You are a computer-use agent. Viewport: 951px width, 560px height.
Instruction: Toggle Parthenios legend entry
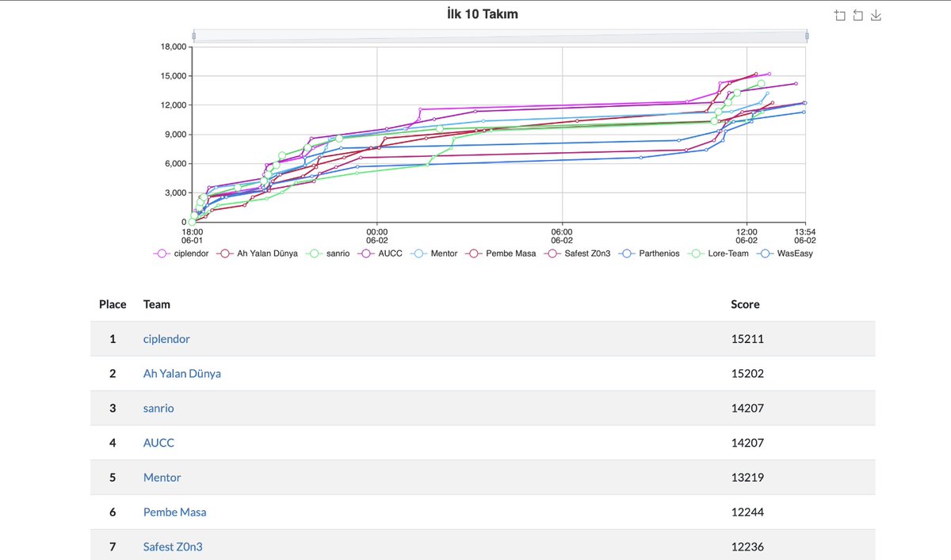pos(648,253)
